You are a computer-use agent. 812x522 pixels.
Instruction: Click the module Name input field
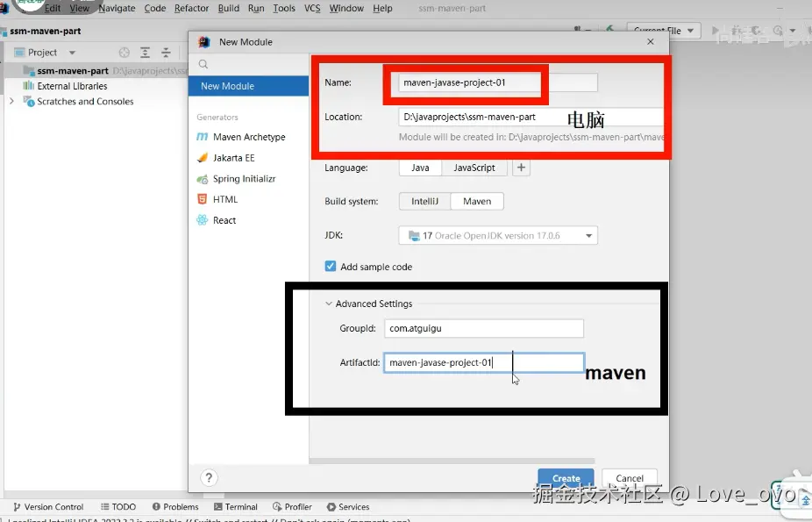click(x=498, y=82)
